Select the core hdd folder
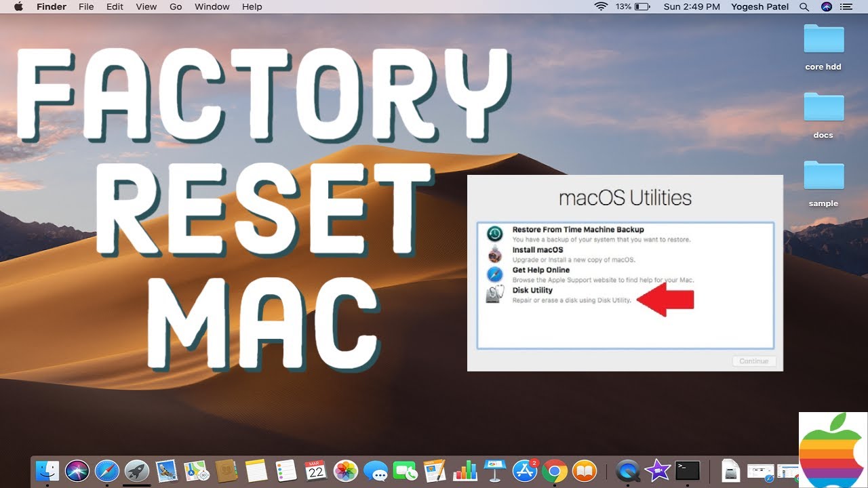Screen dimensions: 868x488 pyautogui.click(x=823, y=47)
